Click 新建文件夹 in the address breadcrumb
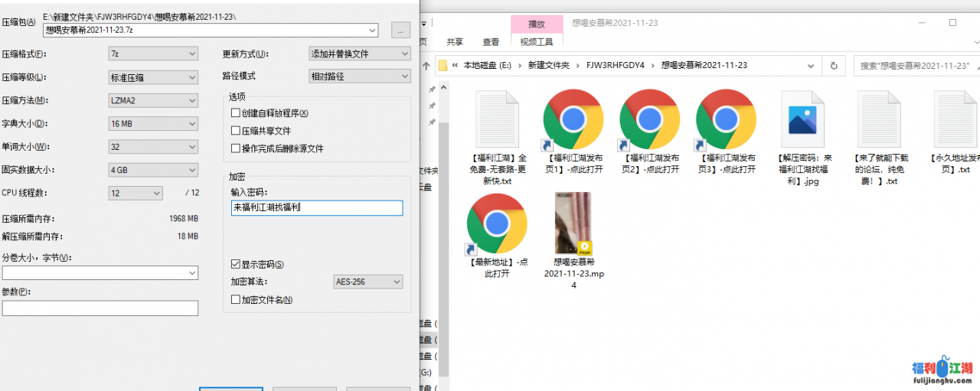The width and height of the screenshot is (980, 391). click(x=549, y=65)
